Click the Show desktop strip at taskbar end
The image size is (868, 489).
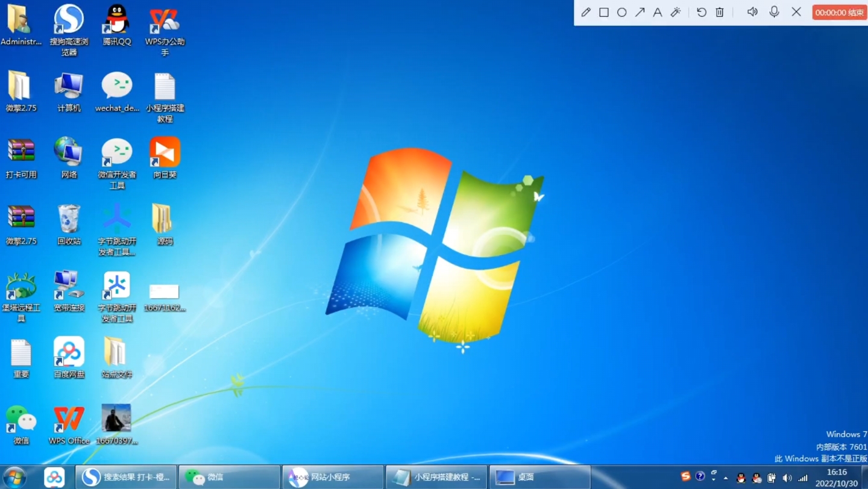(x=864, y=477)
